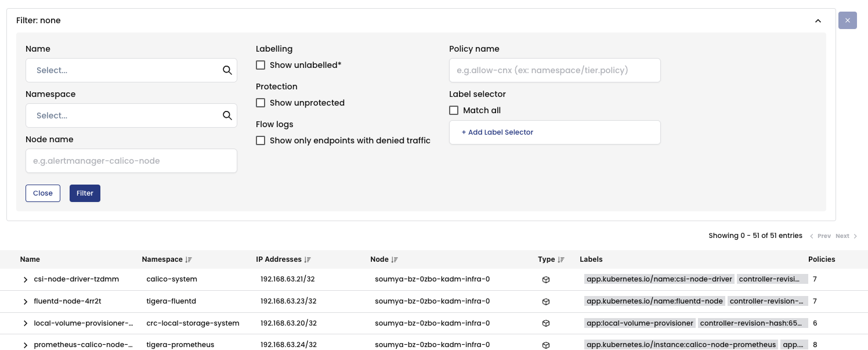Click pod type icon for csi-node-driver row
This screenshot has height=350, width=868.
click(545, 279)
